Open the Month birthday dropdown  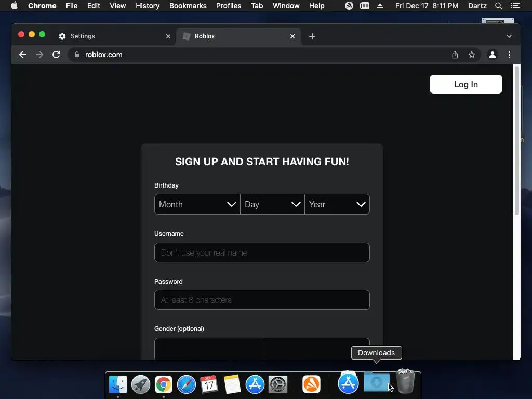[x=197, y=204]
